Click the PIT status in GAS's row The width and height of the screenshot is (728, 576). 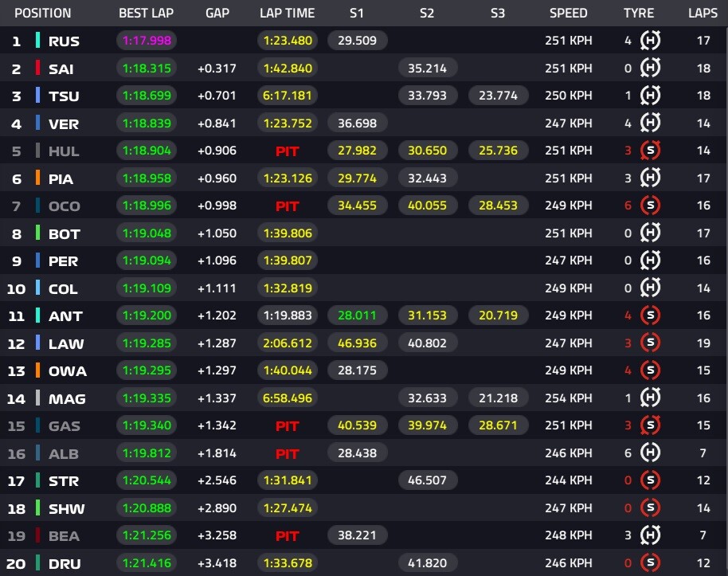point(288,426)
